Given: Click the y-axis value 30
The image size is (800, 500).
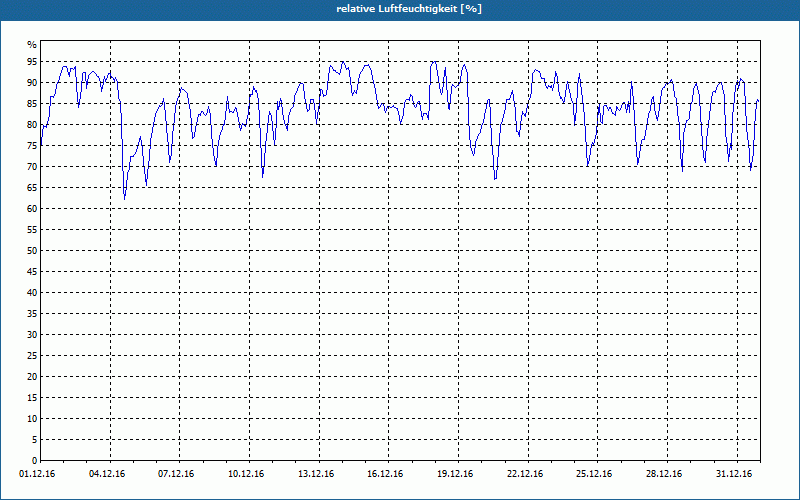Looking at the screenshot, I should pos(32,335).
